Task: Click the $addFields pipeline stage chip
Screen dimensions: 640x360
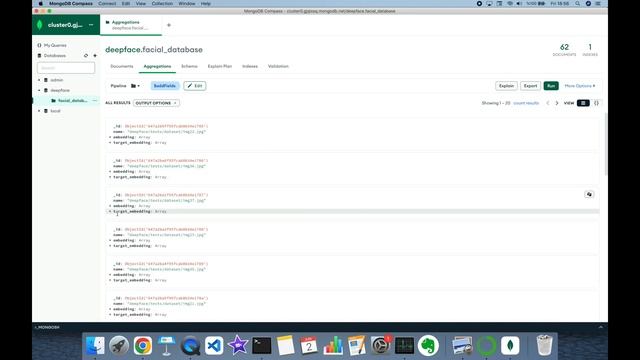Action: click(165, 86)
